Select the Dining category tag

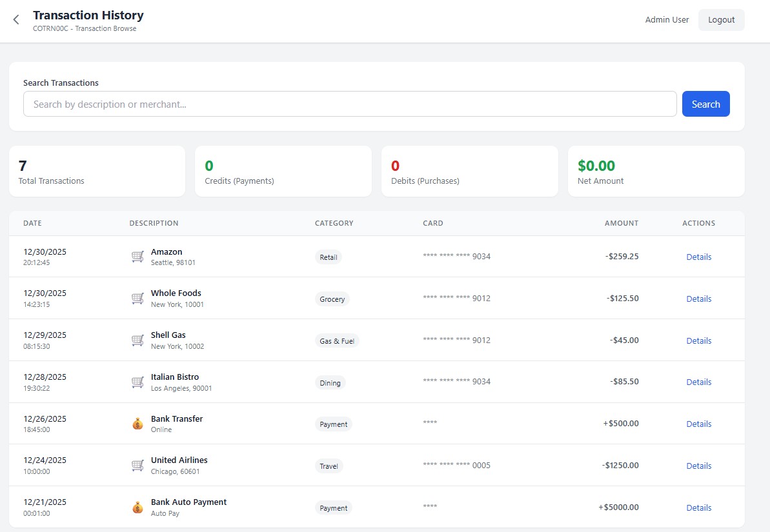[330, 382]
